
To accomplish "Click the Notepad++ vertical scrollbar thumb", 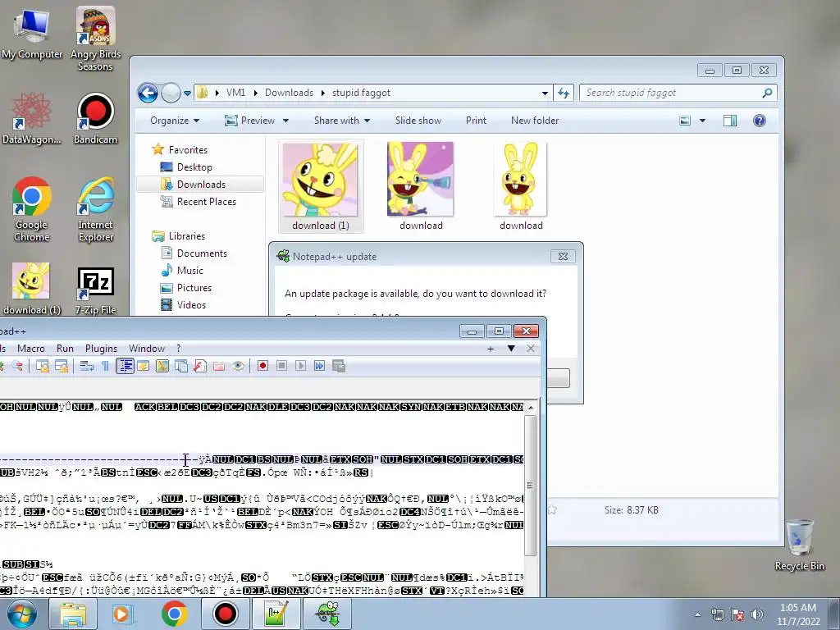I will (x=531, y=486).
